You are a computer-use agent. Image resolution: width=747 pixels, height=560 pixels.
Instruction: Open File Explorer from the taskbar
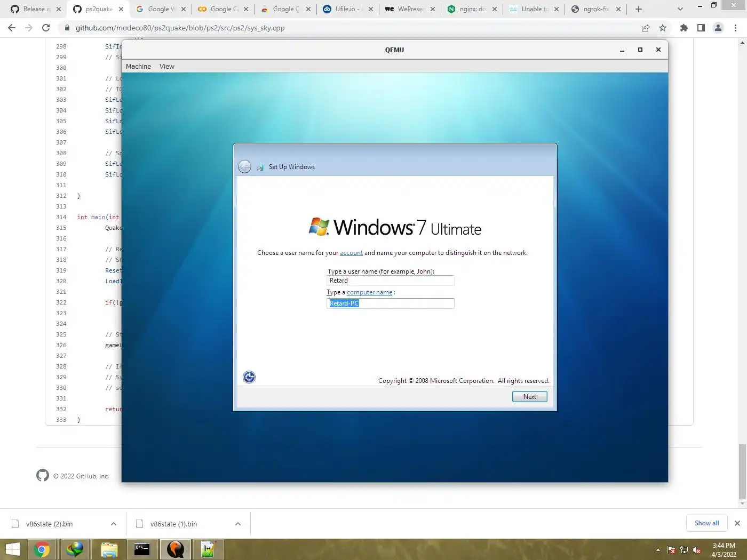[109, 549]
